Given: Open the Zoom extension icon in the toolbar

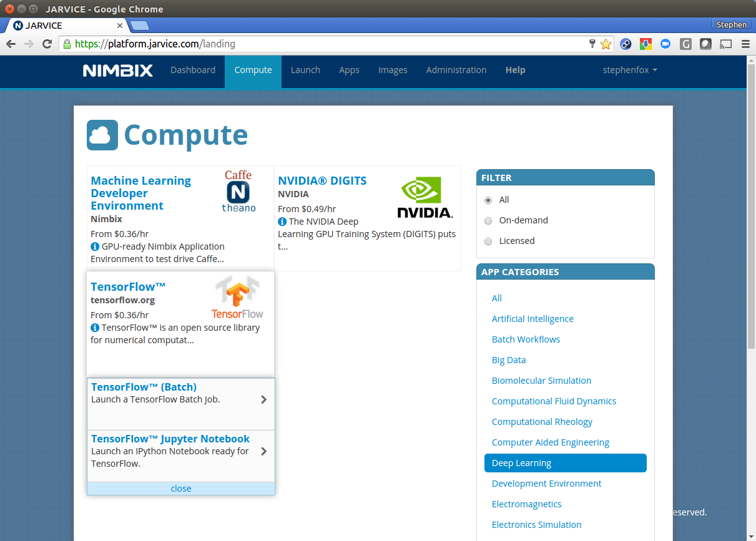Looking at the screenshot, I should tap(665, 44).
